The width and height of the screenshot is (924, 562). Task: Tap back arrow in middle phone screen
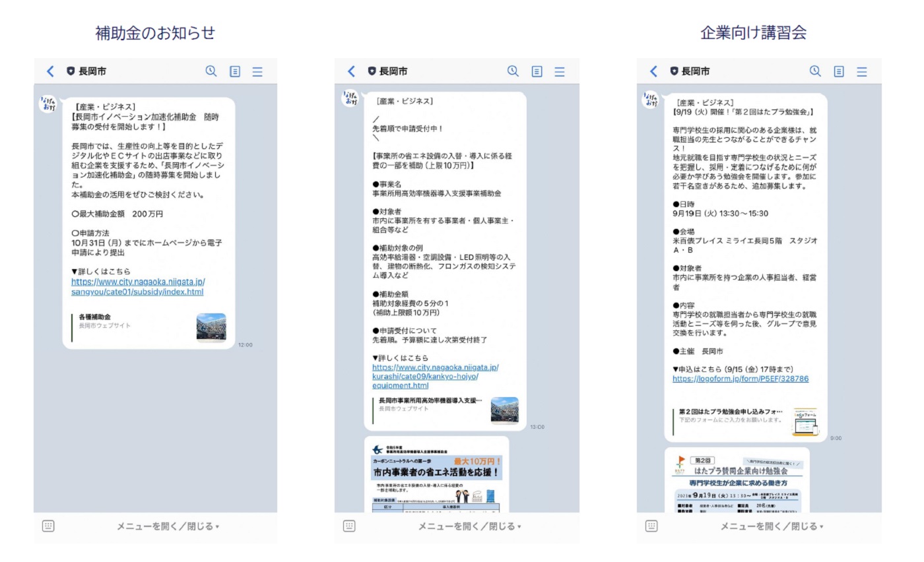click(351, 71)
